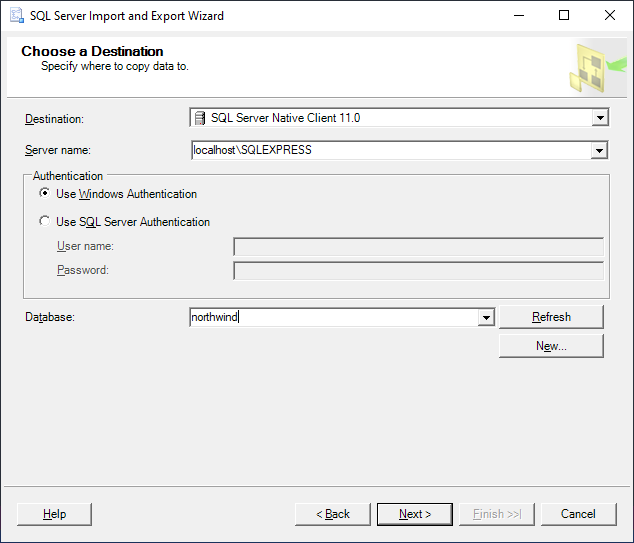Open the Destination dropdown arrow
The width and height of the screenshot is (634, 543).
600,118
